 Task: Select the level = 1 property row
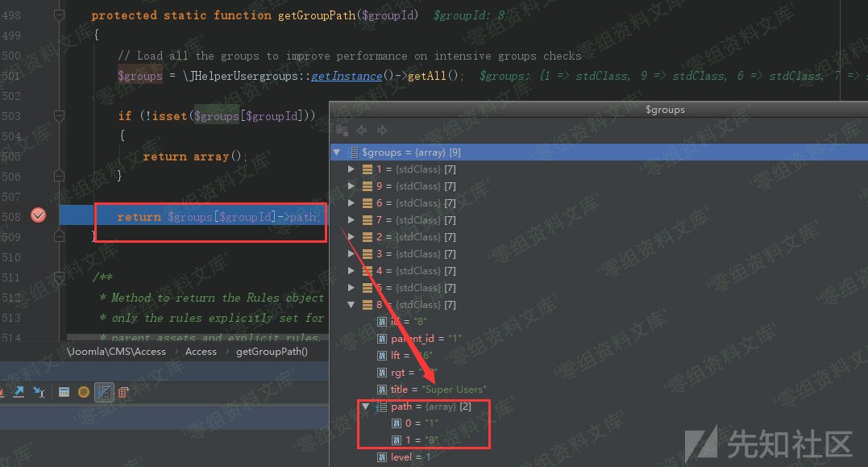(411, 457)
